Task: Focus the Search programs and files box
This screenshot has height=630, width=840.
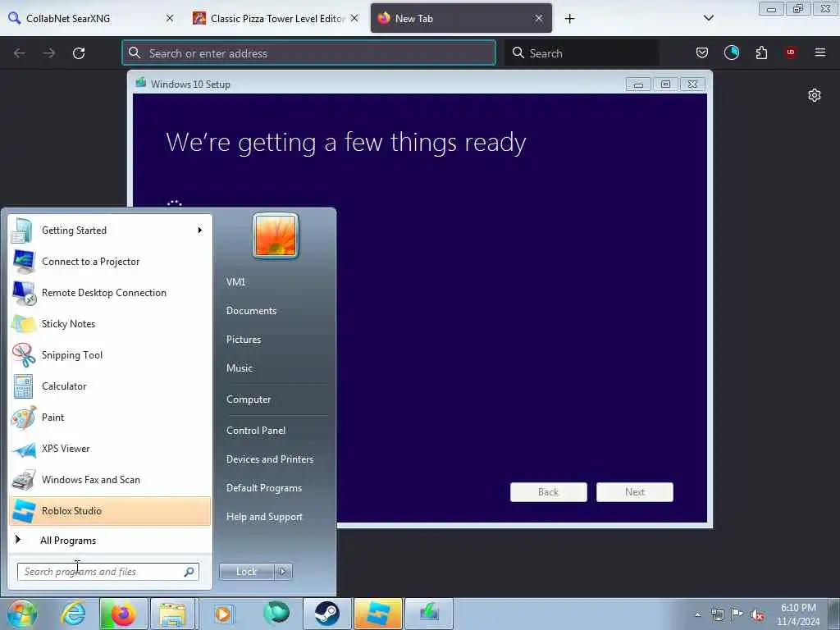Action: [107, 572]
